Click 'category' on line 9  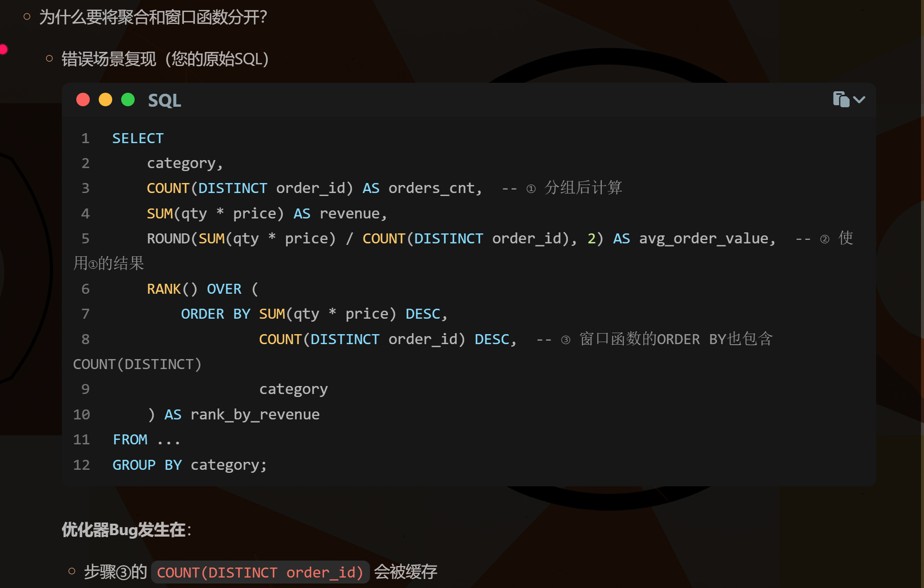point(294,389)
